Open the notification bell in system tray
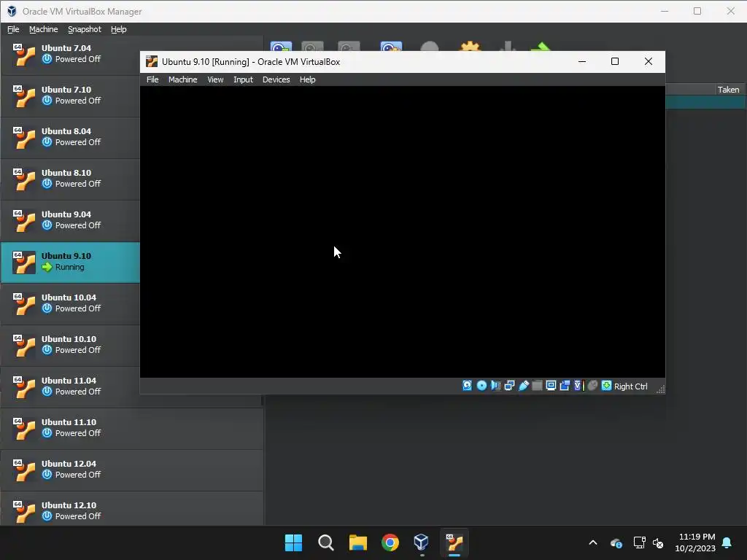Screen dimensions: 747x560 pos(727,542)
